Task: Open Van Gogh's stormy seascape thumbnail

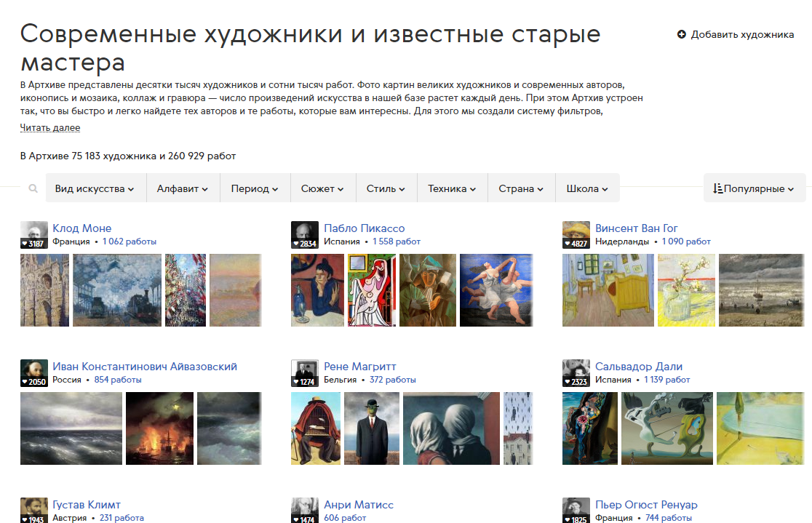Action: click(x=761, y=290)
